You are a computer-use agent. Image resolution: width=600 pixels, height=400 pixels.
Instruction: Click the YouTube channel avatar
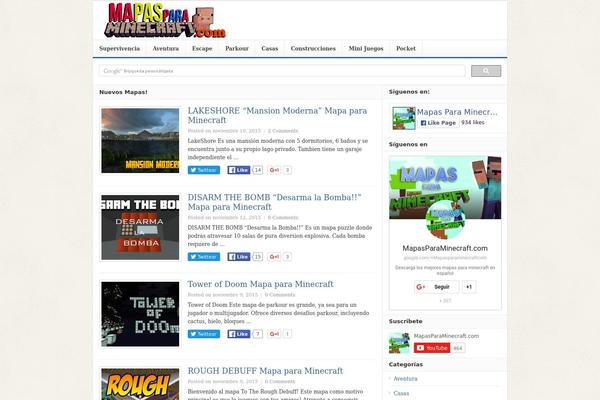point(399,343)
